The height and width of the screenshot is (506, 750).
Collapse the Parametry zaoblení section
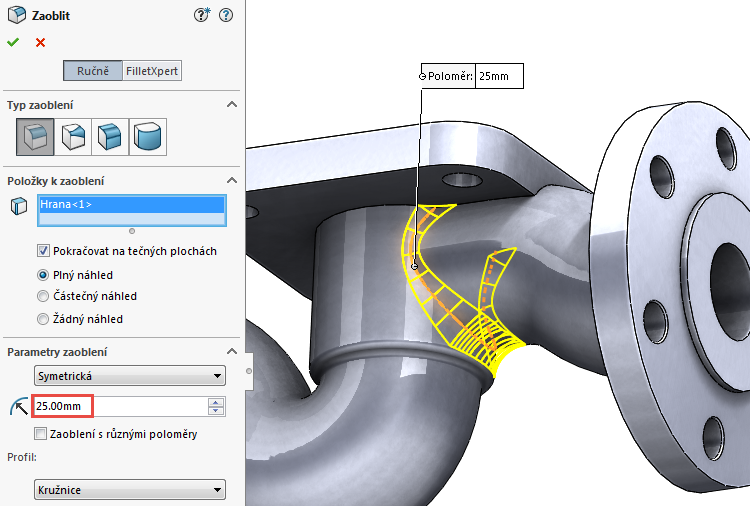point(232,351)
